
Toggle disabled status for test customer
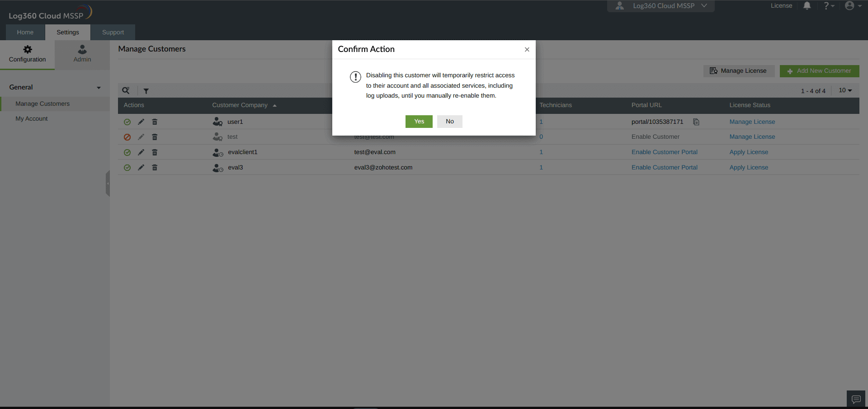click(127, 137)
